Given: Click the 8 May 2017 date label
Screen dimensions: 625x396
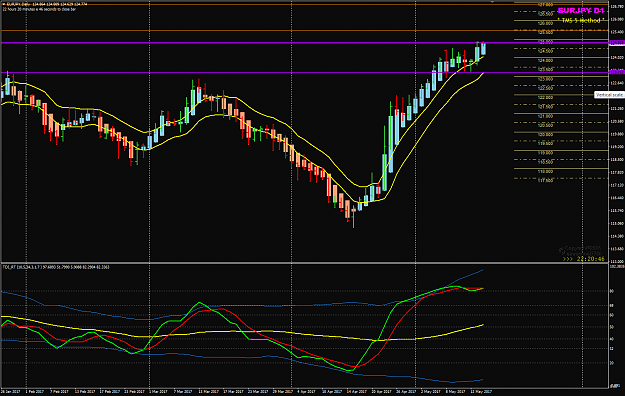Looking at the screenshot, I should click(455, 392).
